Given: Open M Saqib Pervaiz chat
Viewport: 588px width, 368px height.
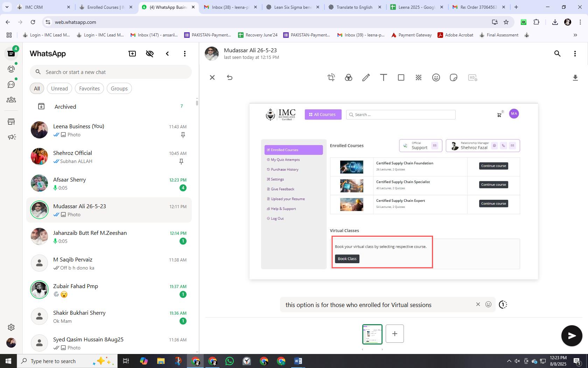Looking at the screenshot, I should point(109,263).
